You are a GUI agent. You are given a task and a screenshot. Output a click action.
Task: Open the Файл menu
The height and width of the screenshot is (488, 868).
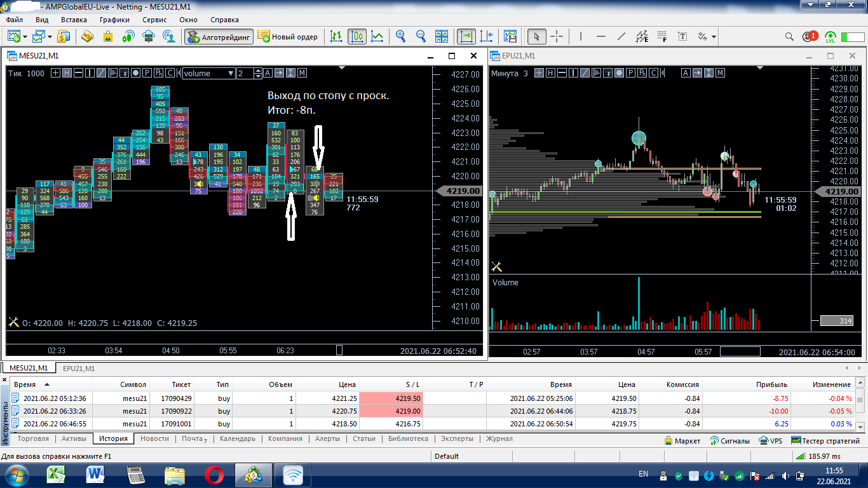14,20
